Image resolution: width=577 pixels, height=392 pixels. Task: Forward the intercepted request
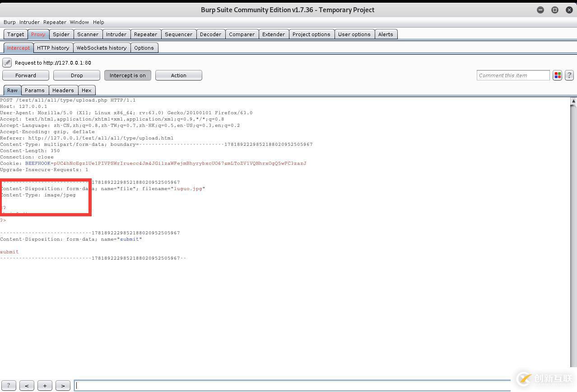pyautogui.click(x=26, y=75)
